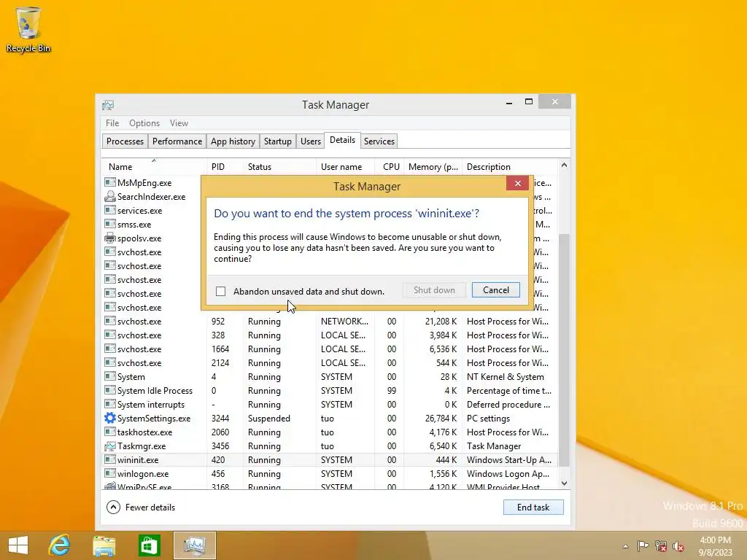
Task: Click PID 3456 of Taskmgr.exe
Action: click(x=220, y=446)
